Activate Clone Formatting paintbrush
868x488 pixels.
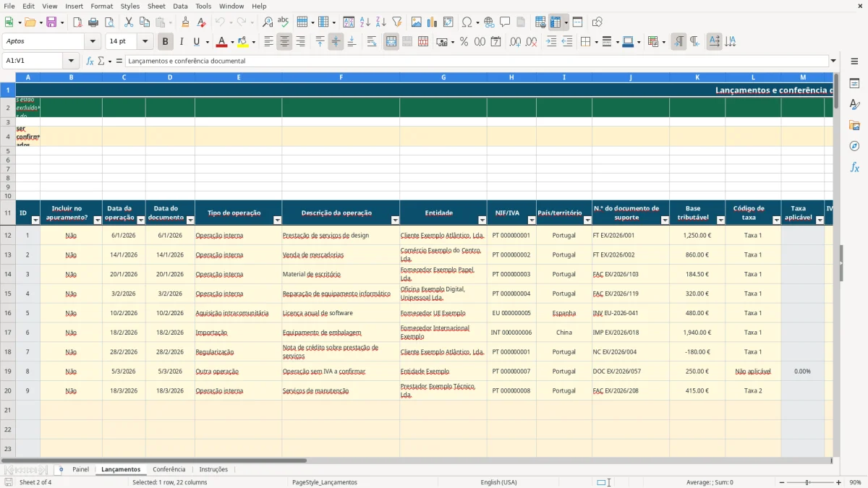185,22
